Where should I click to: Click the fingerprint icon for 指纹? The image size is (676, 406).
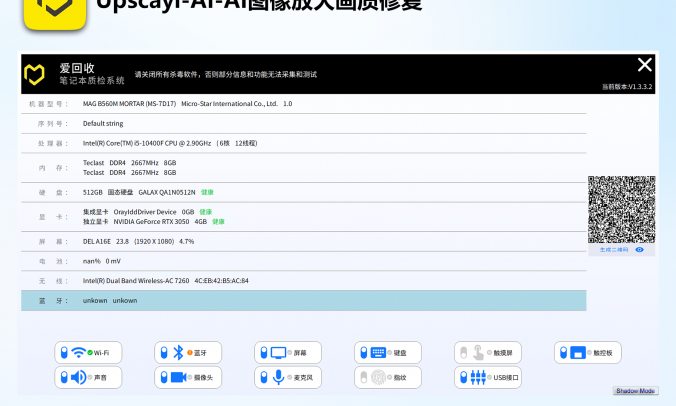tap(378, 377)
